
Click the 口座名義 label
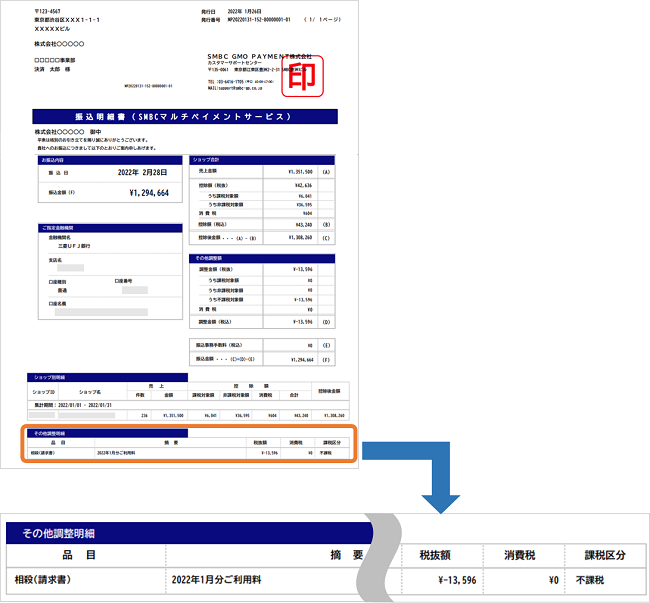pos(57,303)
